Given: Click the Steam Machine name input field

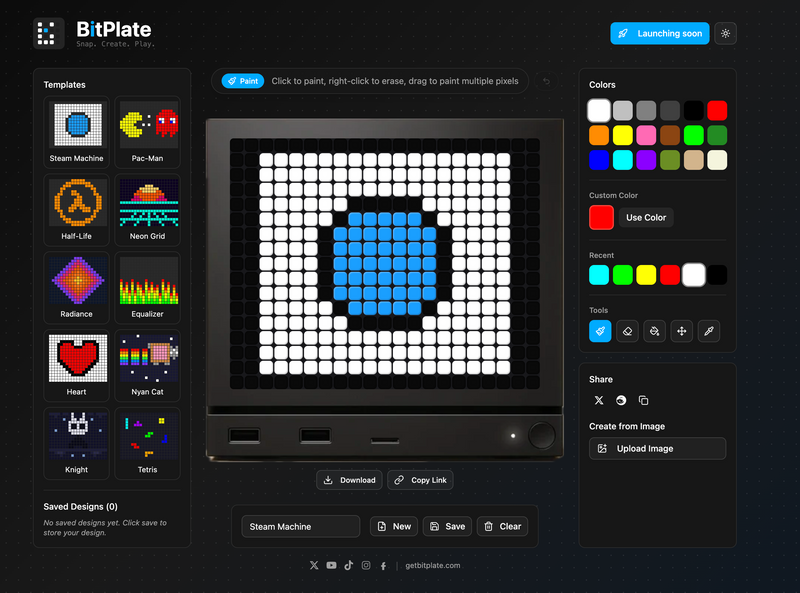Looking at the screenshot, I should [299, 526].
